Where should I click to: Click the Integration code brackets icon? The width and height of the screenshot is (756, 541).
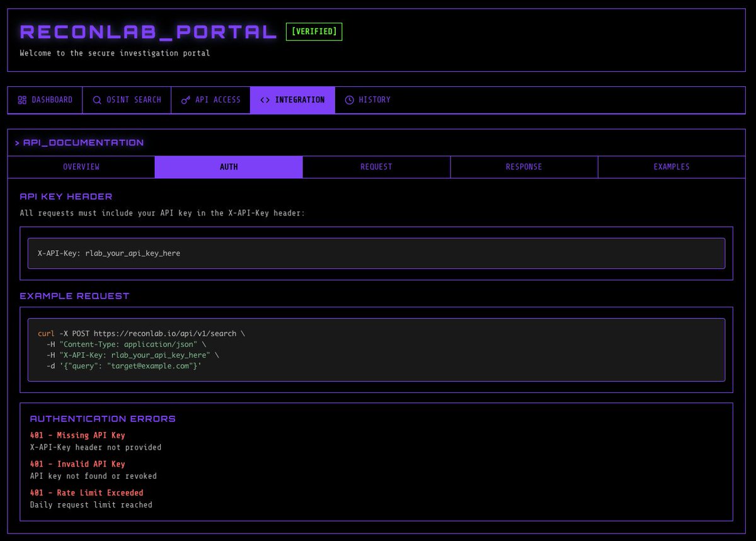coord(265,100)
